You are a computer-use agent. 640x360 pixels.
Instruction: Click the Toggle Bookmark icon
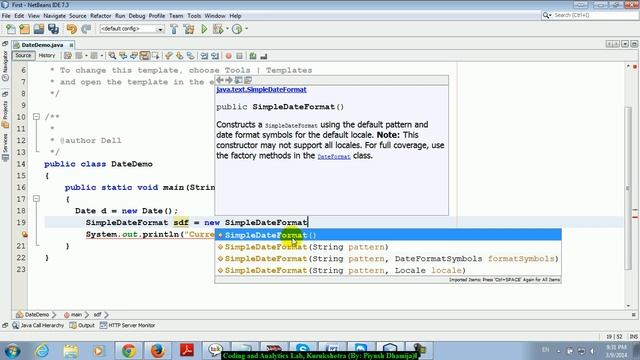[191, 56]
